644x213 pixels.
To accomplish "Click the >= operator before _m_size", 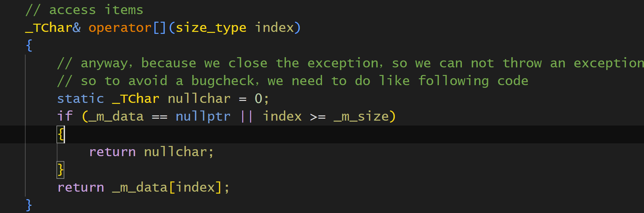I will tap(318, 116).
